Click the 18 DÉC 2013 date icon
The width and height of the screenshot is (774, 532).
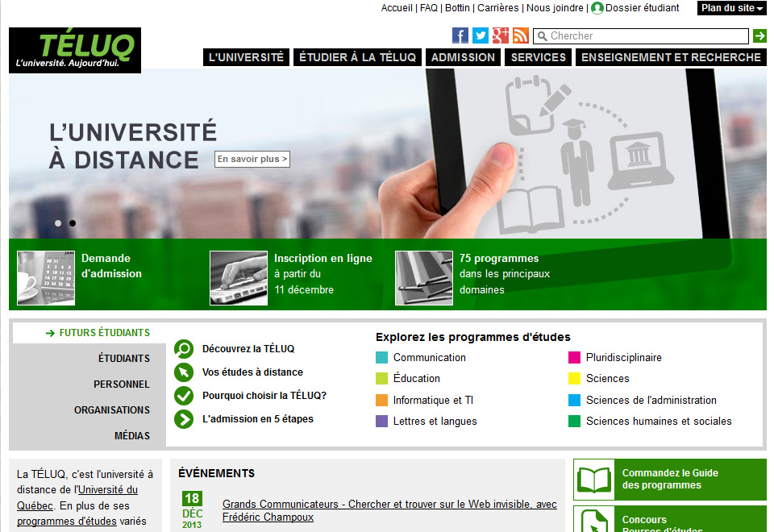[192, 510]
